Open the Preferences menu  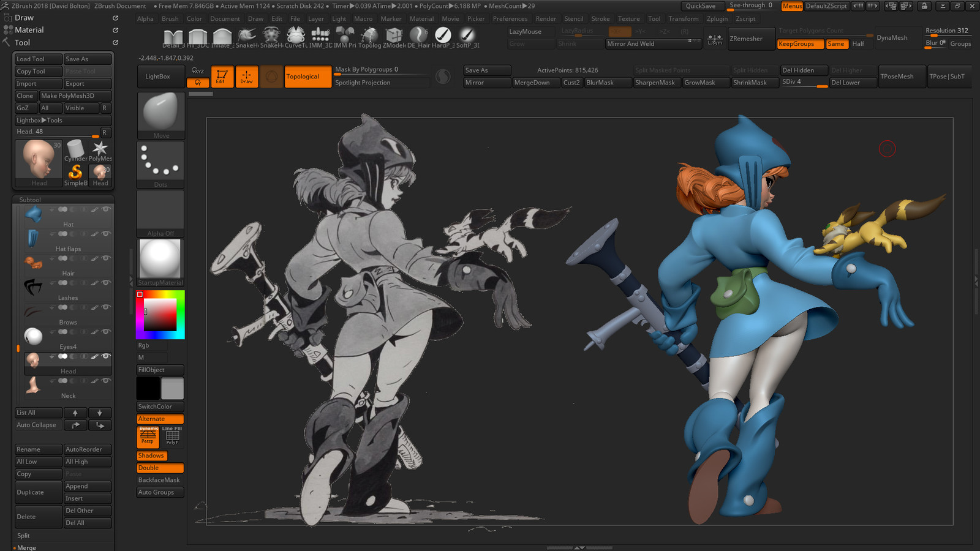click(x=510, y=19)
